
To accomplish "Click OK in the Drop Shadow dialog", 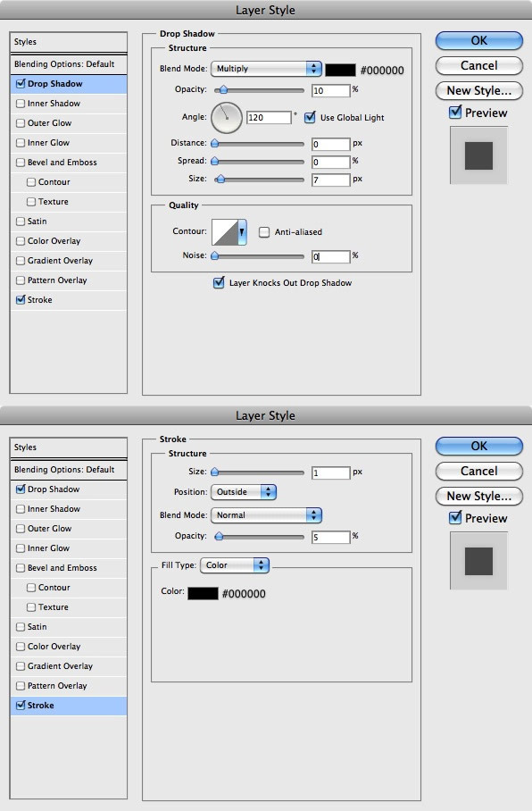I will 478,40.
